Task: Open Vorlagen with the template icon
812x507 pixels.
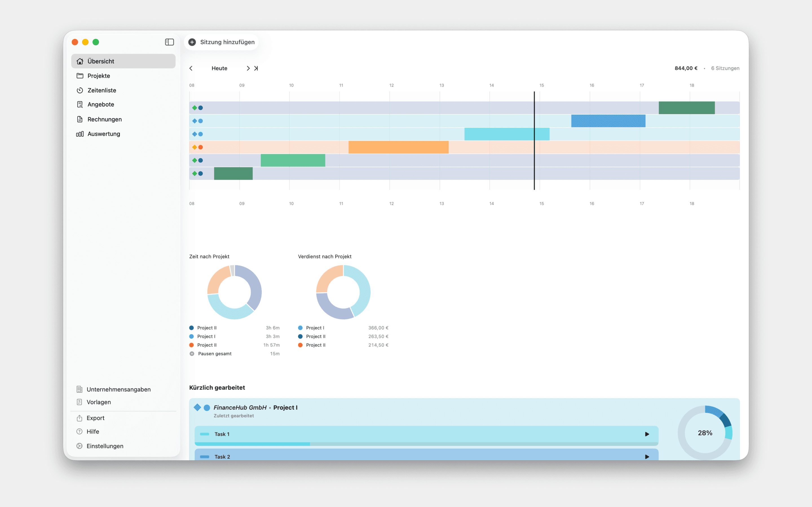Action: pyautogui.click(x=79, y=402)
